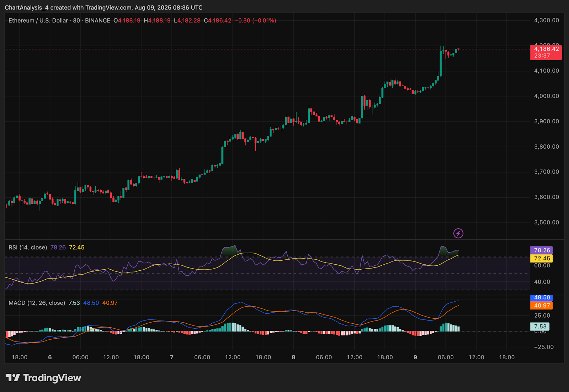Click the 7.53 histogram axis tag
The width and height of the screenshot is (569, 392).
(540, 326)
